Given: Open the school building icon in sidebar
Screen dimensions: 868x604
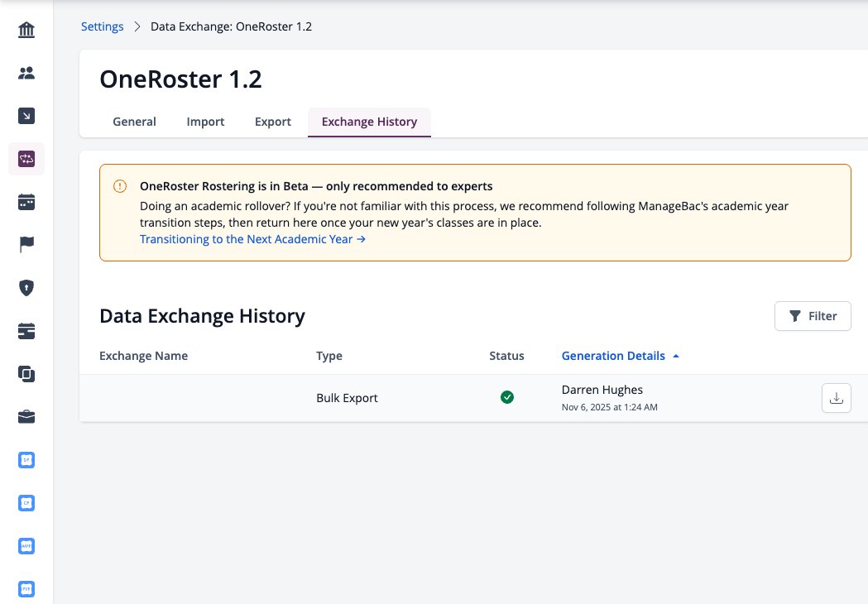Looking at the screenshot, I should tap(26, 30).
